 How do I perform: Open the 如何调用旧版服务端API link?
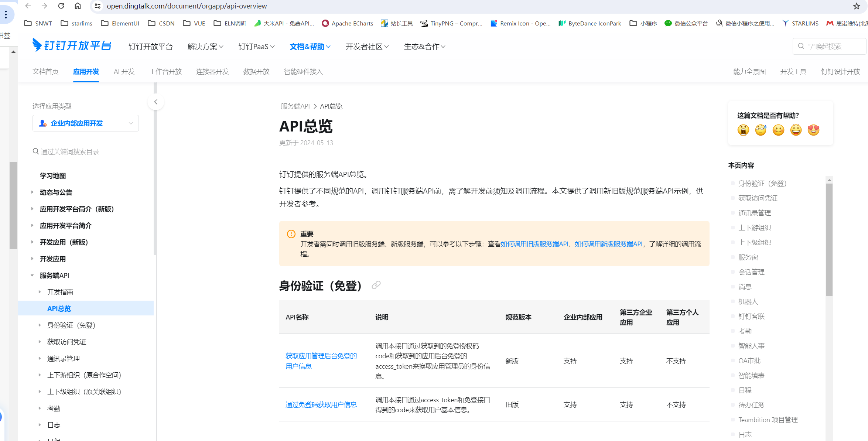pyautogui.click(x=534, y=244)
